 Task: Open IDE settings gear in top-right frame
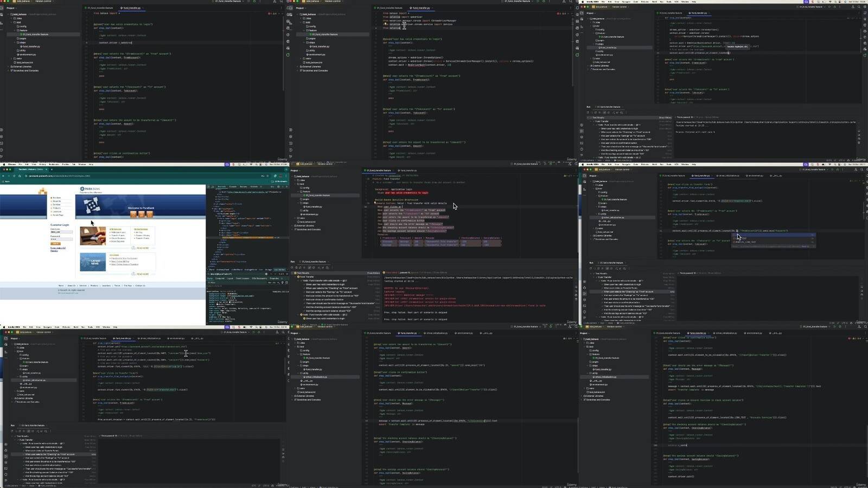[865, 7]
